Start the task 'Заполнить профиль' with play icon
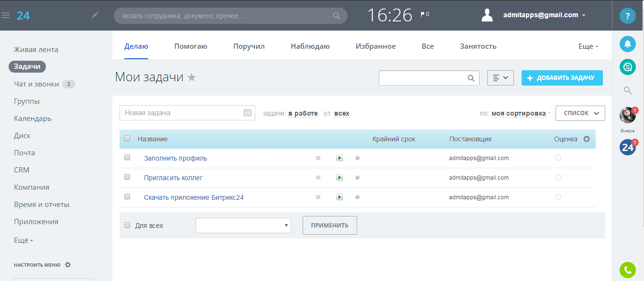 [x=339, y=158]
